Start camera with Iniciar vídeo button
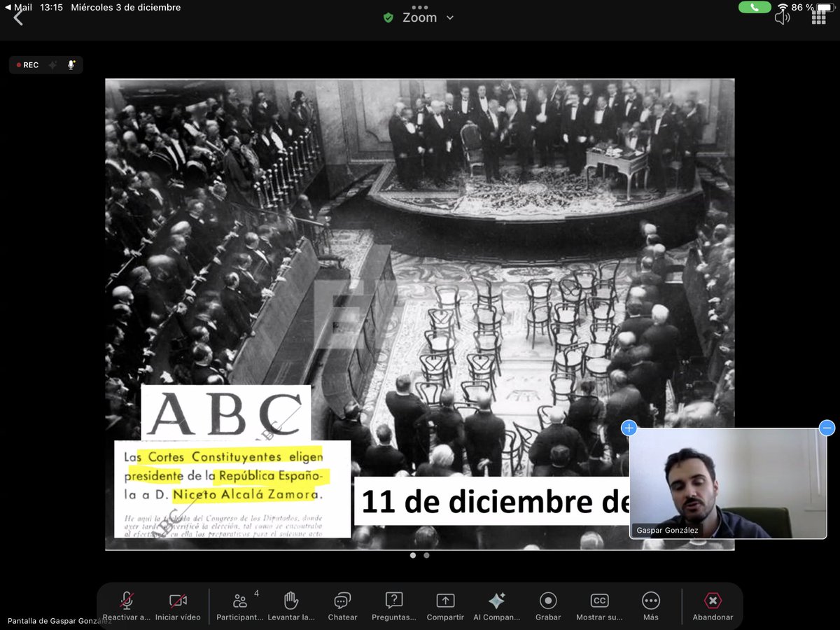Image resolution: width=840 pixels, height=630 pixels. click(178, 606)
